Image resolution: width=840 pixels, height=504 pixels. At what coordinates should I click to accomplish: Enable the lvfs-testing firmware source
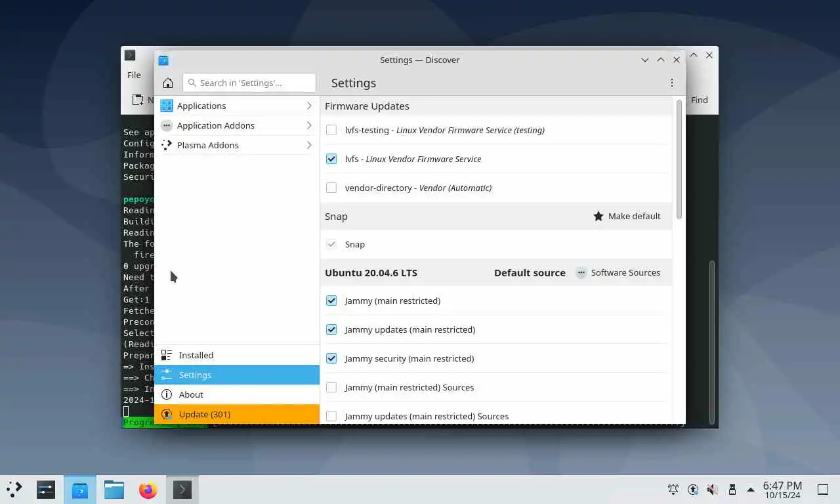pos(331,130)
